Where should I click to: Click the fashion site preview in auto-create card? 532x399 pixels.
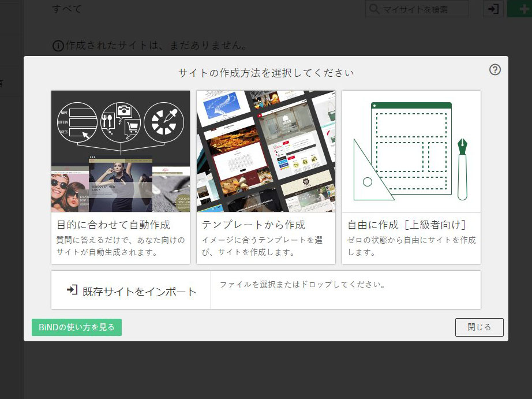point(120,185)
